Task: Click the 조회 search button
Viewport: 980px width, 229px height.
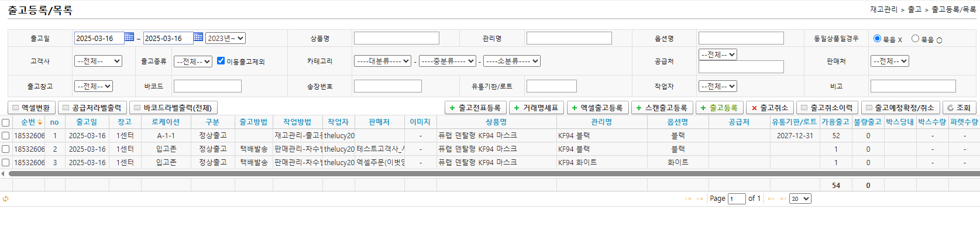Action: 959,108
